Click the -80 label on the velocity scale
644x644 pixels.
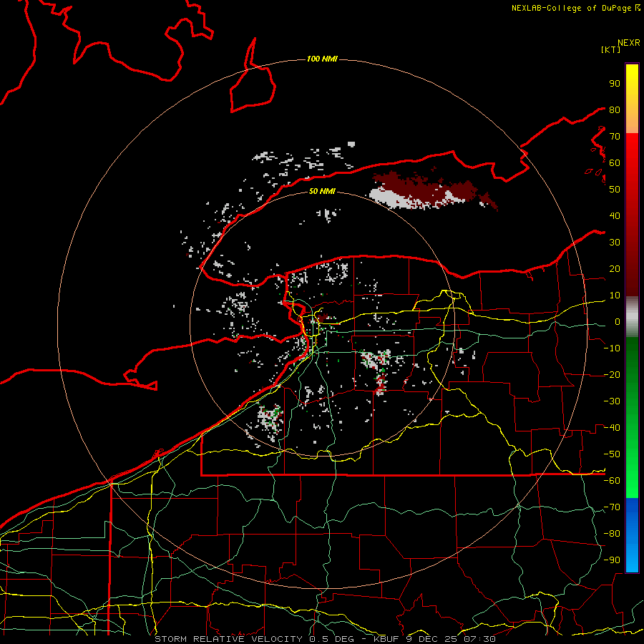click(x=612, y=534)
